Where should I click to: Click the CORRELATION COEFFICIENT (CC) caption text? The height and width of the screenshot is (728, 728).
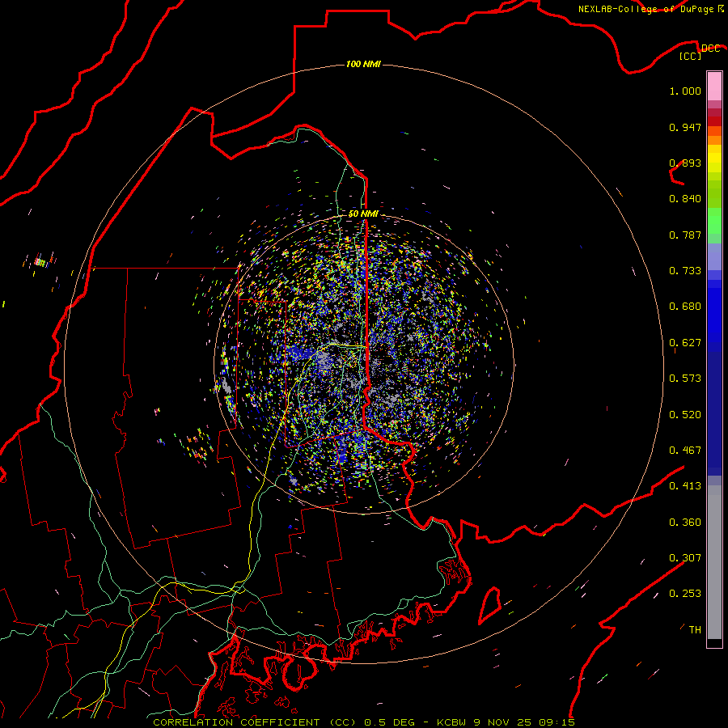coord(255,722)
